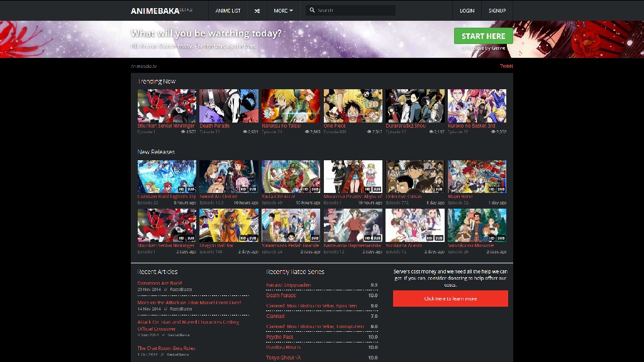Open the Durarara!!x2 Shou trending thumbnail
Screen dimensions: 644x362
pos(415,106)
